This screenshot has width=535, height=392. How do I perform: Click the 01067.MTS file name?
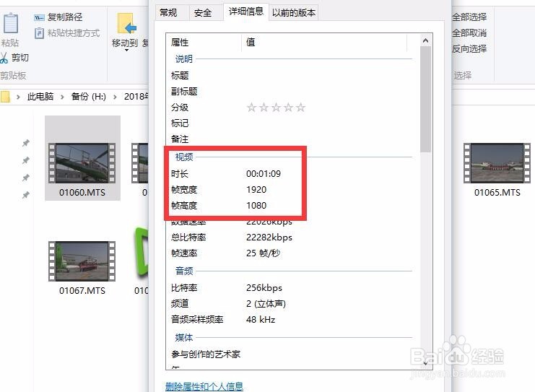coord(82,291)
